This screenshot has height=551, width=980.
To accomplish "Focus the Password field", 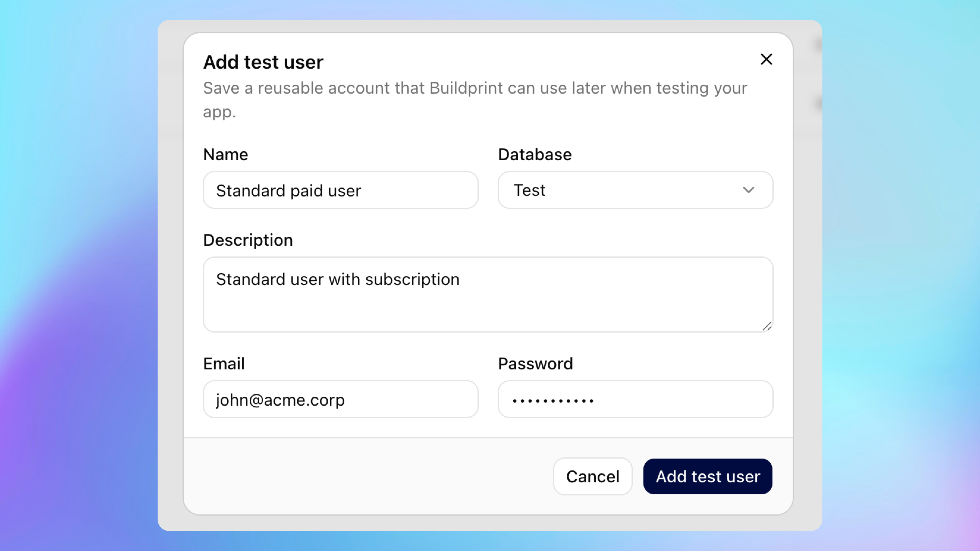I will (635, 399).
